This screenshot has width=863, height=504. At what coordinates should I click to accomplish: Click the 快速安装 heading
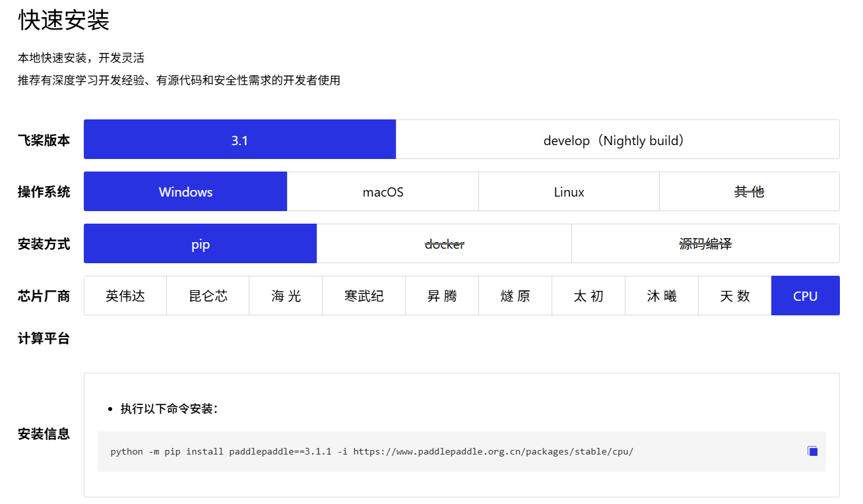coord(63,20)
